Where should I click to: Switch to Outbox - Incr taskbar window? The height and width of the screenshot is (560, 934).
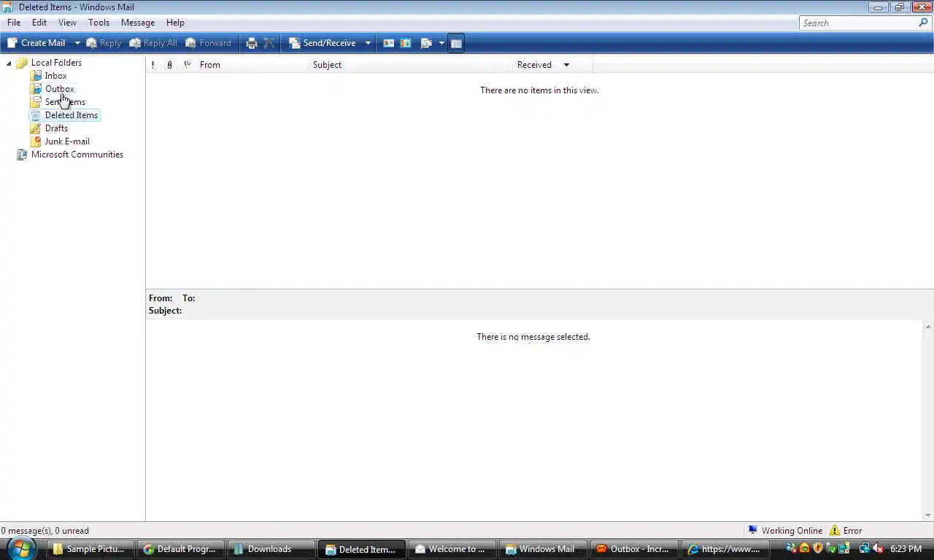(x=633, y=549)
